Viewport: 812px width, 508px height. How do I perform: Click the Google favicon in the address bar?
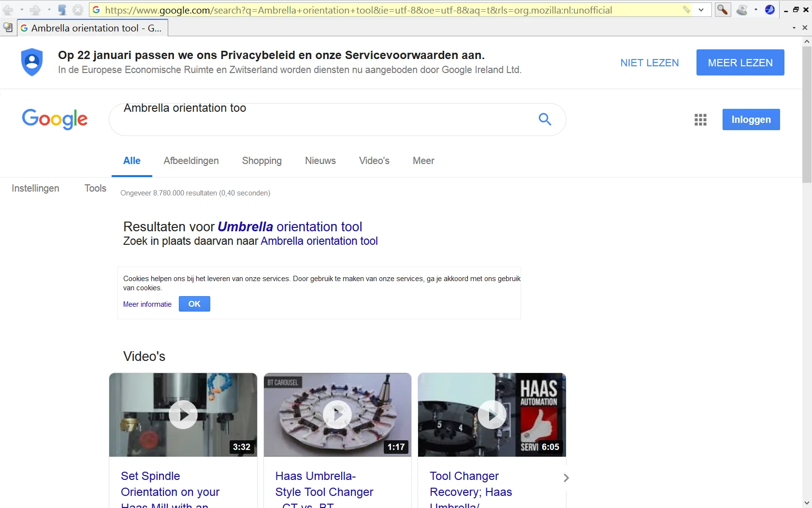[x=96, y=10]
